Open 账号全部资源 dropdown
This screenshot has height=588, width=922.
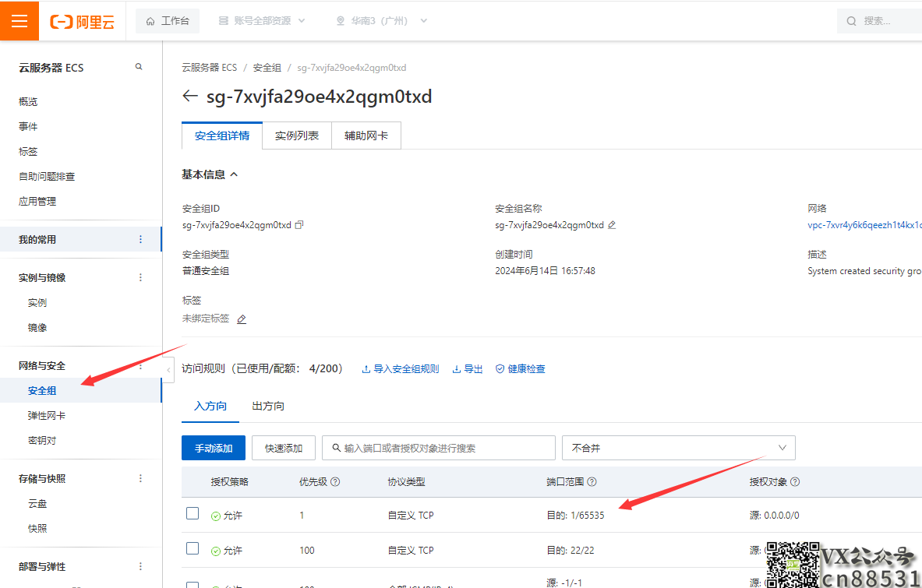coord(262,21)
